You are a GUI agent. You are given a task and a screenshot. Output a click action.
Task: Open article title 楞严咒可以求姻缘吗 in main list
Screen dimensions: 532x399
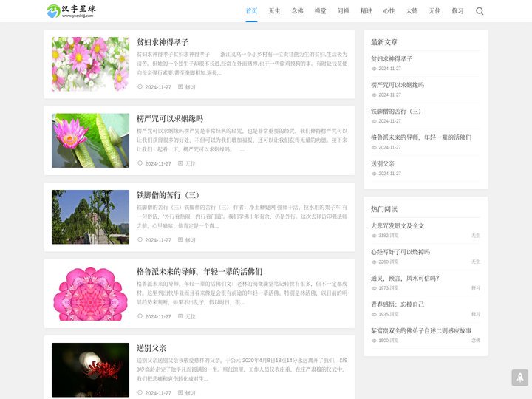(170, 118)
